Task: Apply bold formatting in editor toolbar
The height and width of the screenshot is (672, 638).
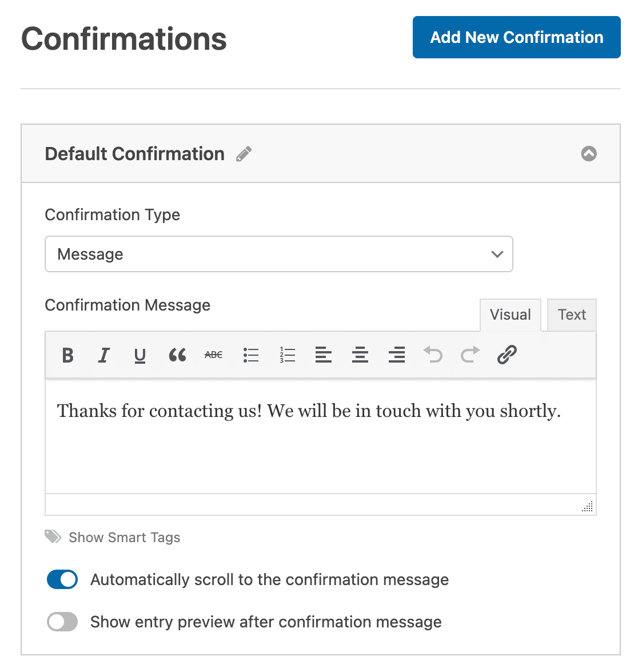Action: 67,355
